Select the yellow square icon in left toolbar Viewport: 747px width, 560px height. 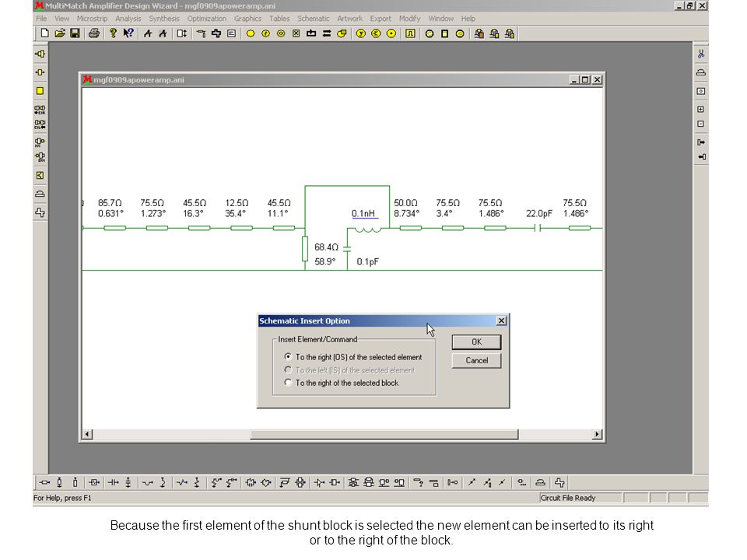point(40,90)
